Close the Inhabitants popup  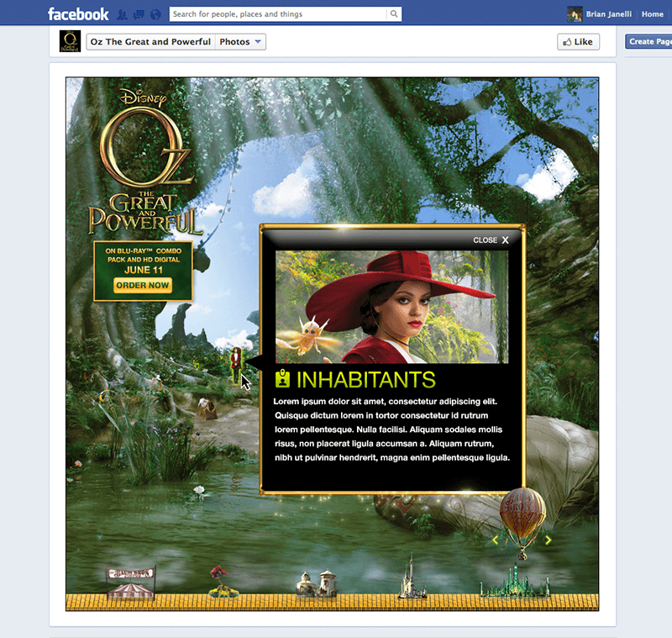coord(491,240)
